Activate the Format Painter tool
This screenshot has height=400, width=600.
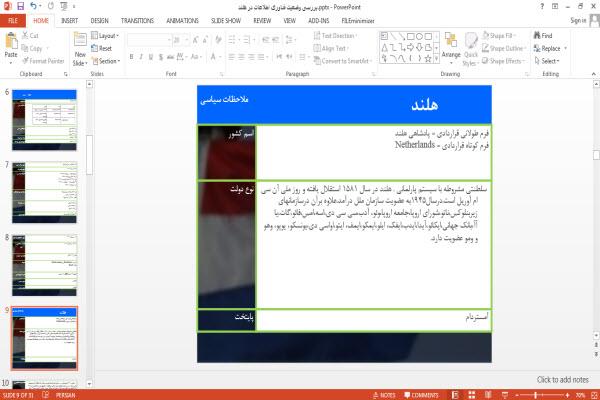pos(43,61)
